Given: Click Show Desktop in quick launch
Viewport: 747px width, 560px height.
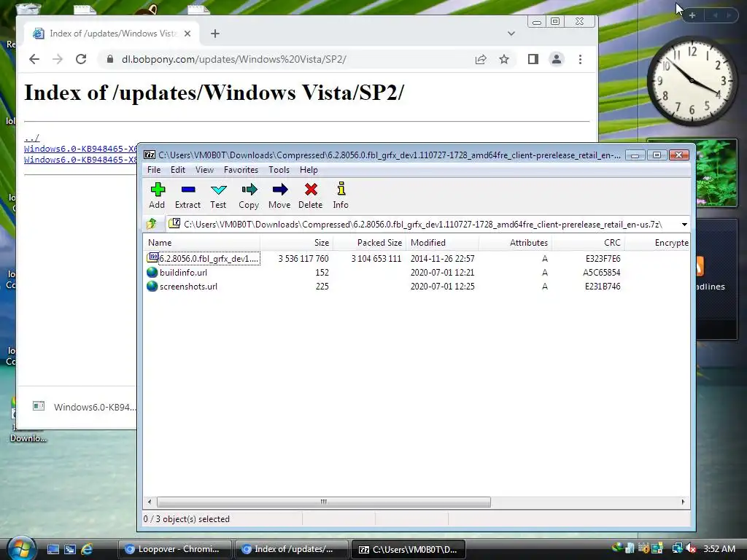Looking at the screenshot, I should [x=53, y=549].
